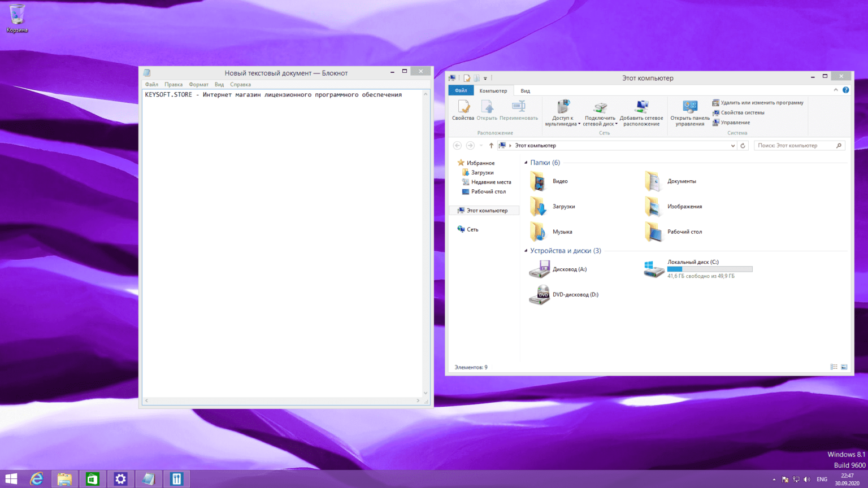Collapse the Folders (6) group
The image size is (868, 488).
pos(526,163)
